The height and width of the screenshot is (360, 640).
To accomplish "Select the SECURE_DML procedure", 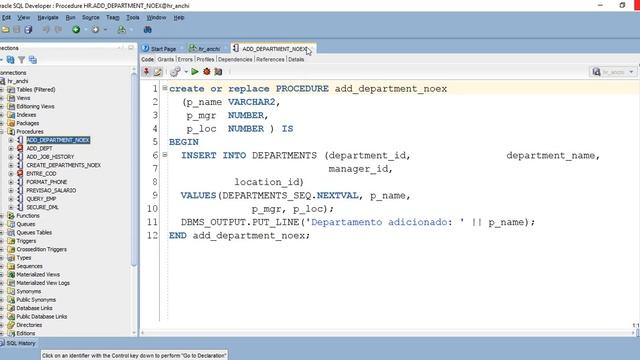I will [42, 207].
